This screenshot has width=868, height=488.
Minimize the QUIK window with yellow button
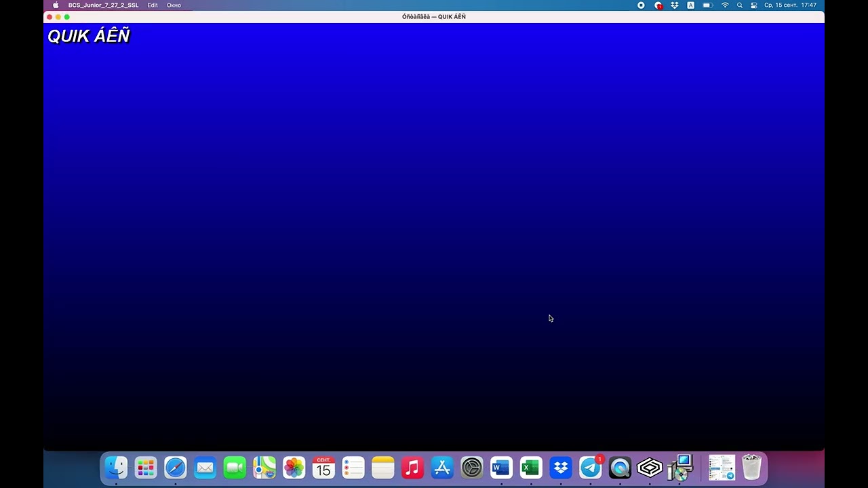(x=58, y=17)
